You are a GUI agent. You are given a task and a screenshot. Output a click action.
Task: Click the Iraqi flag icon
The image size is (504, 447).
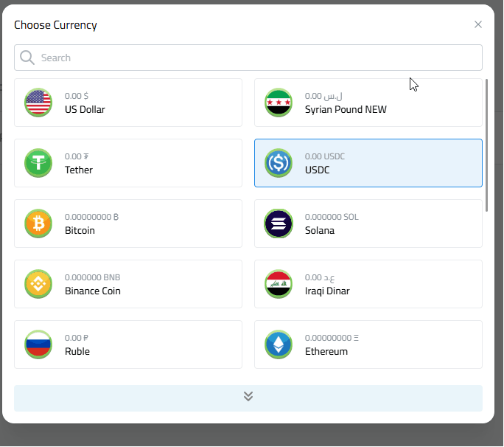click(279, 284)
